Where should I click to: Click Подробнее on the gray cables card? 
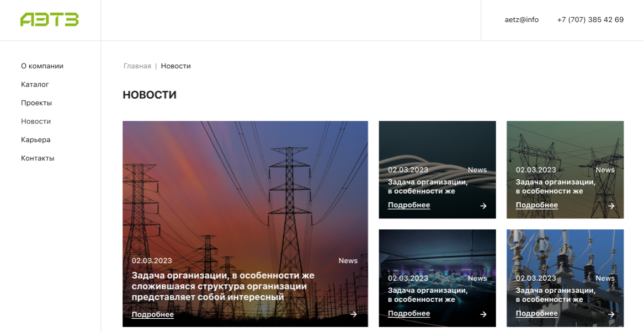(409, 205)
